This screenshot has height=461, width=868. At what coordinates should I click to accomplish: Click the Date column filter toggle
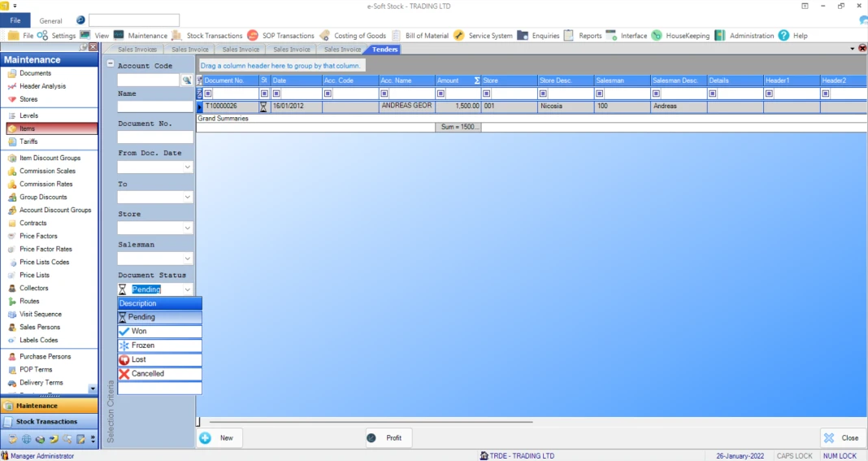(x=276, y=94)
